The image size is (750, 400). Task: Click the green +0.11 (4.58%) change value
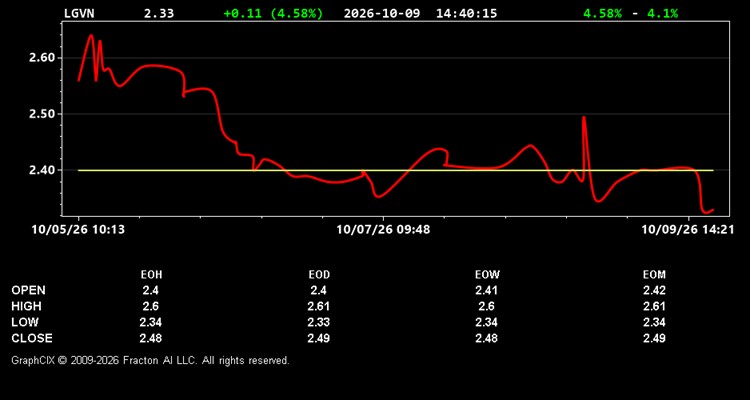coord(273,13)
